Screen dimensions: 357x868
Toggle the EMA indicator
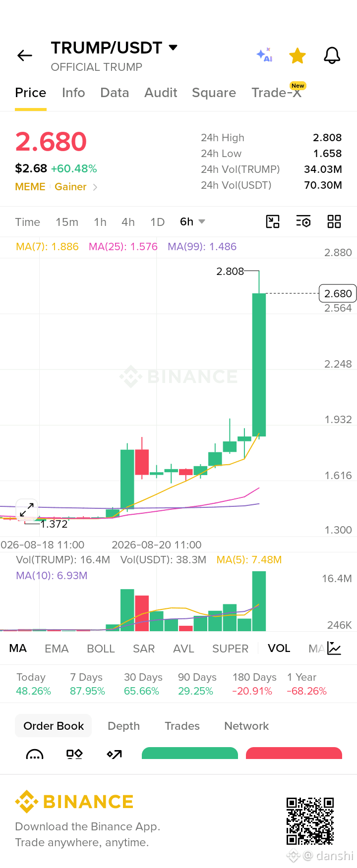(57, 649)
